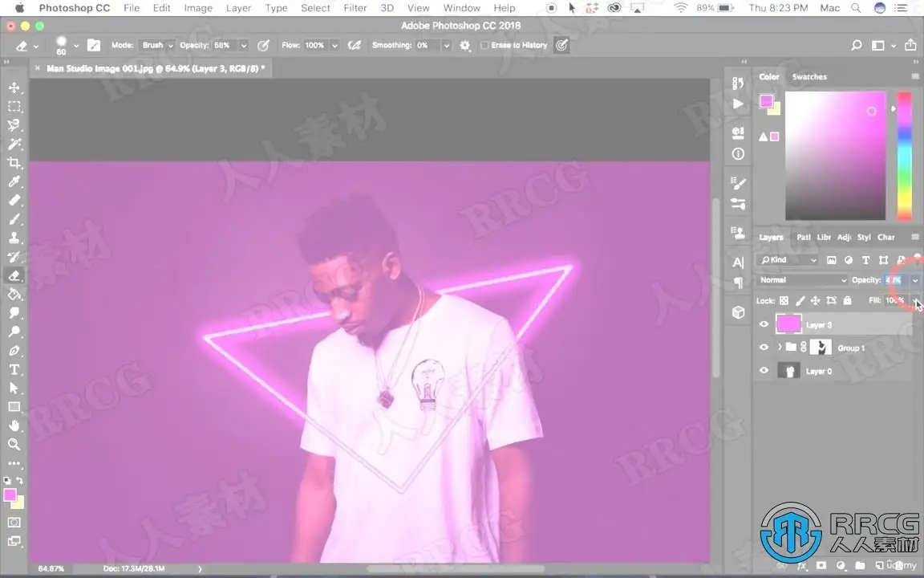Open the Window menu
This screenshot has height=578, width=924.
(461, 8)
